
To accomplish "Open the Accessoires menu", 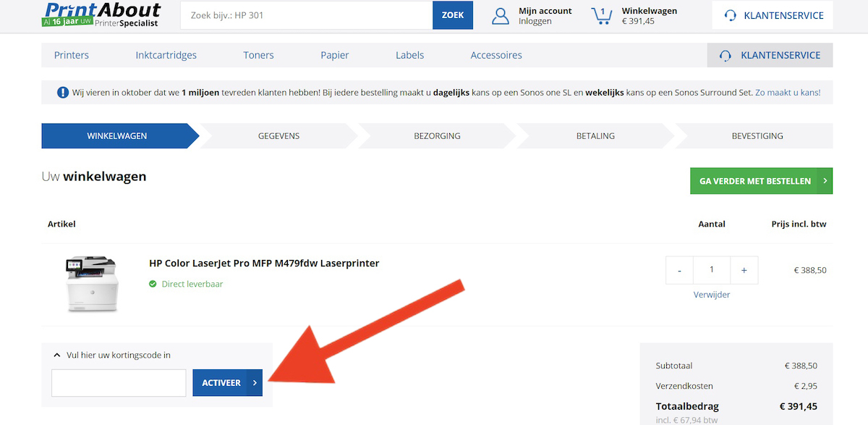I will click(x=496, y=55).
